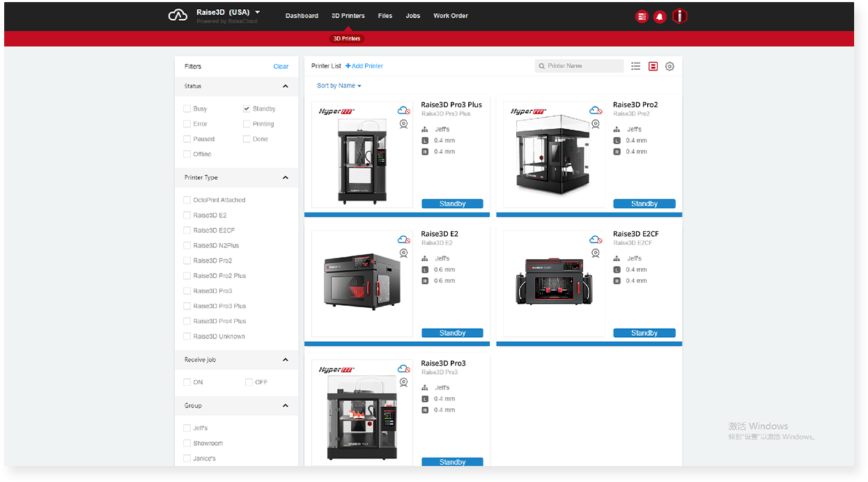Click the Add Printer link
Screen dimensions: 868x482
[364, 66]
